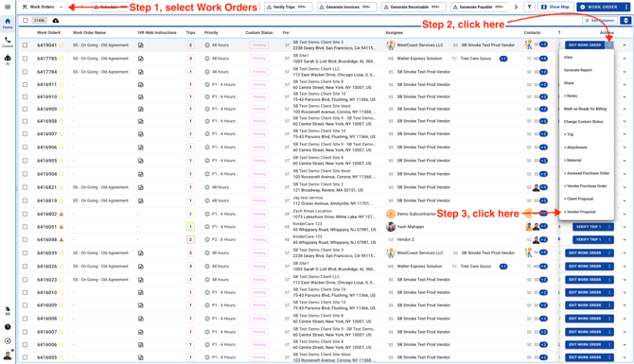Select checkbox for work order 6416911
The width and height of the screenshot is (634, 364).
point(25,85)
